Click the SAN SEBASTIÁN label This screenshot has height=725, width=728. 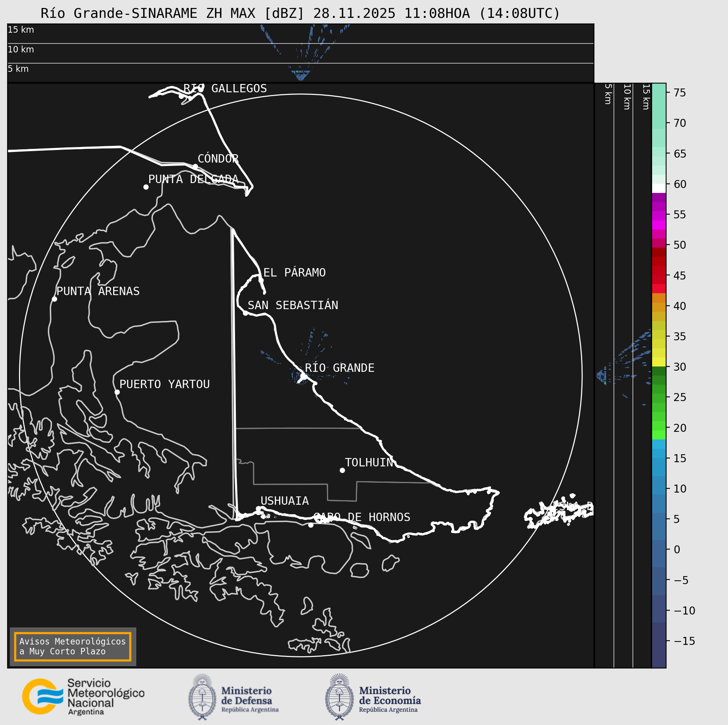click(293, 305)
